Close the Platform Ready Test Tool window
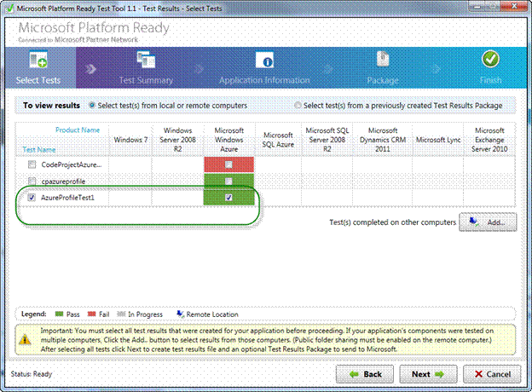532x392 pixels. point(514,6)
